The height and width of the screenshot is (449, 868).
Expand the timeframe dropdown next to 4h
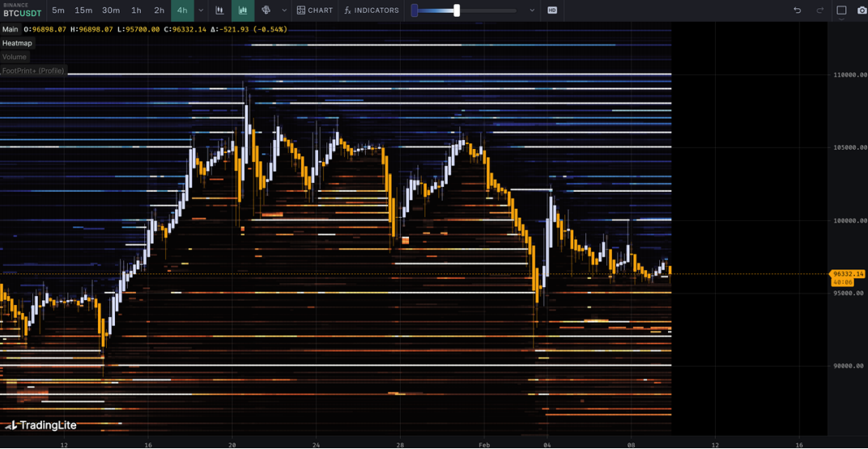coord(201,11)
